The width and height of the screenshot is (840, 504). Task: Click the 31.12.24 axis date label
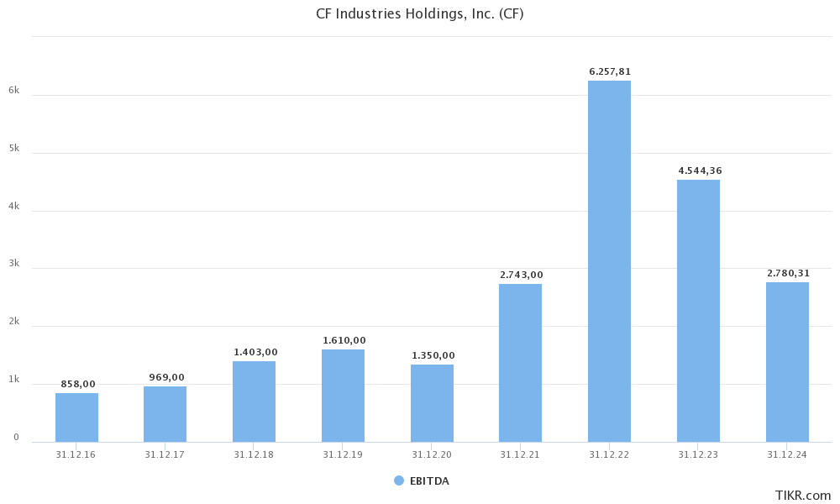pyautogui.click(x=786, y=454)
